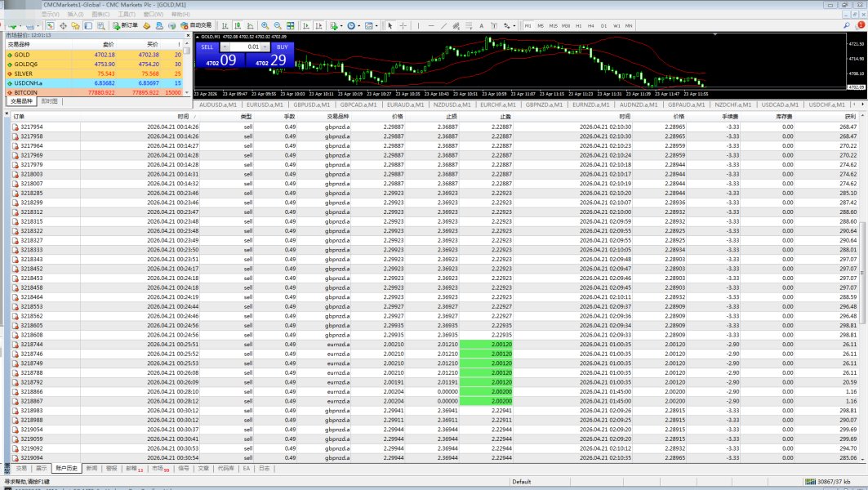Switch timeframe to H1
Screen dimensions: 868x490
pos(578,25)
